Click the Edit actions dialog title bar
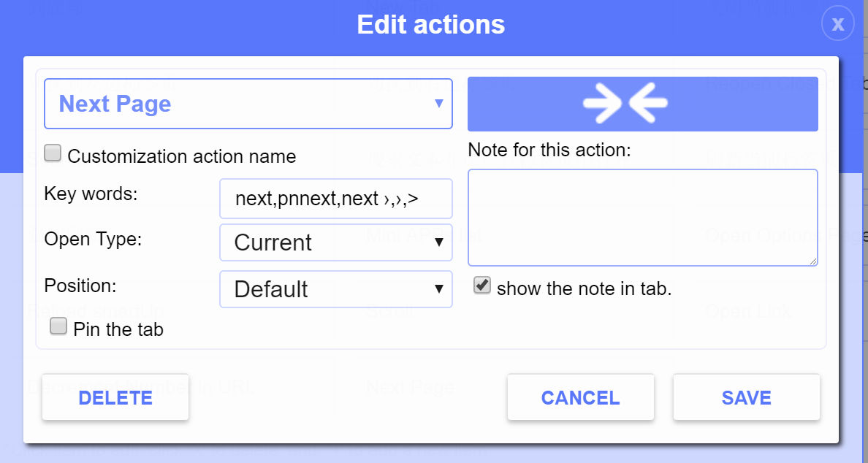 [x=430, y=24]
